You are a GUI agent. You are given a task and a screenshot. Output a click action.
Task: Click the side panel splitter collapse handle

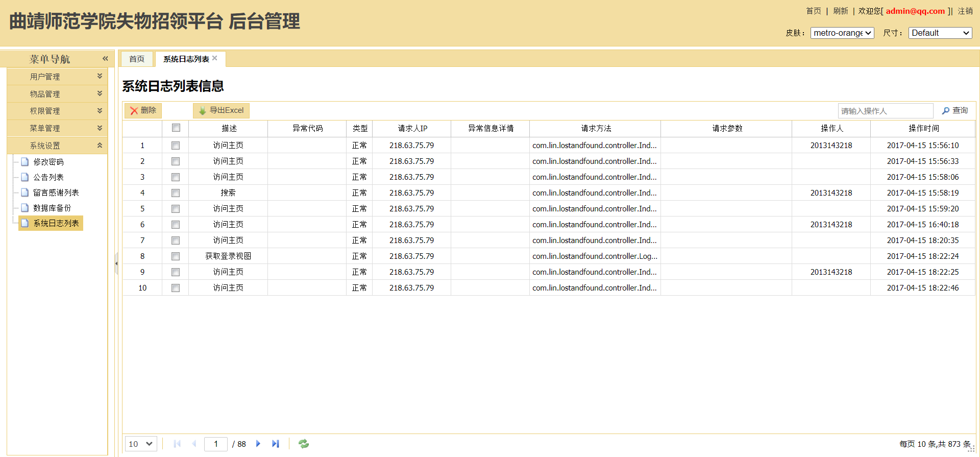[x=116, y=263]
